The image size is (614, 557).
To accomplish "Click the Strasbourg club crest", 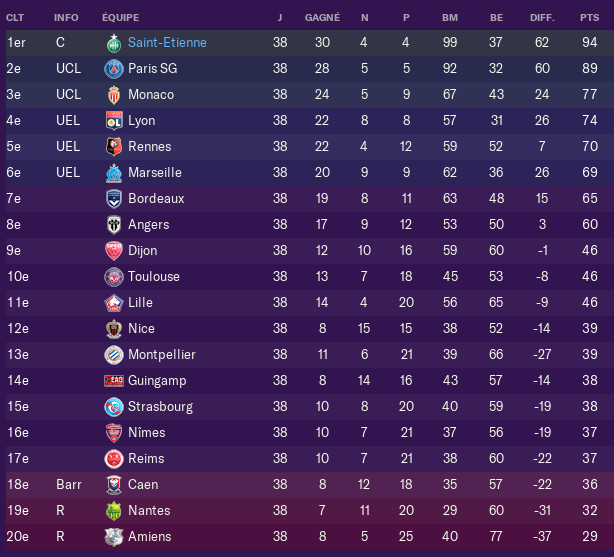I will [114, 407].
